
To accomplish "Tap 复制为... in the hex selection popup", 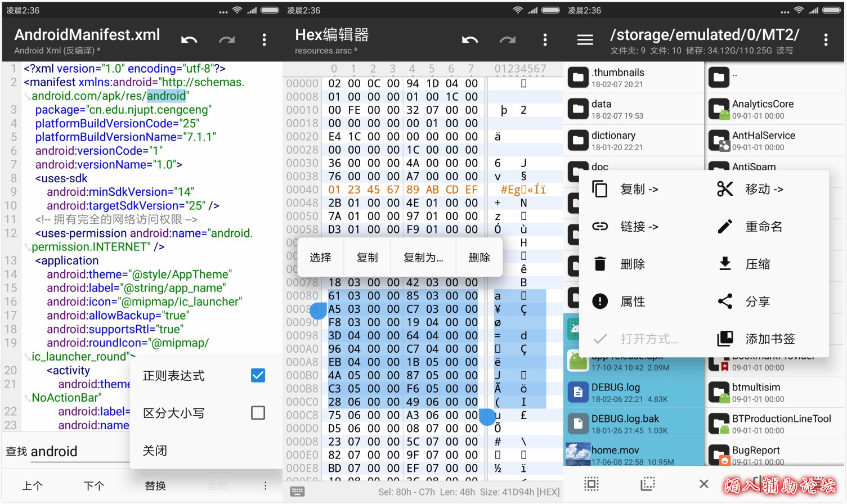I will click(423, 257).
